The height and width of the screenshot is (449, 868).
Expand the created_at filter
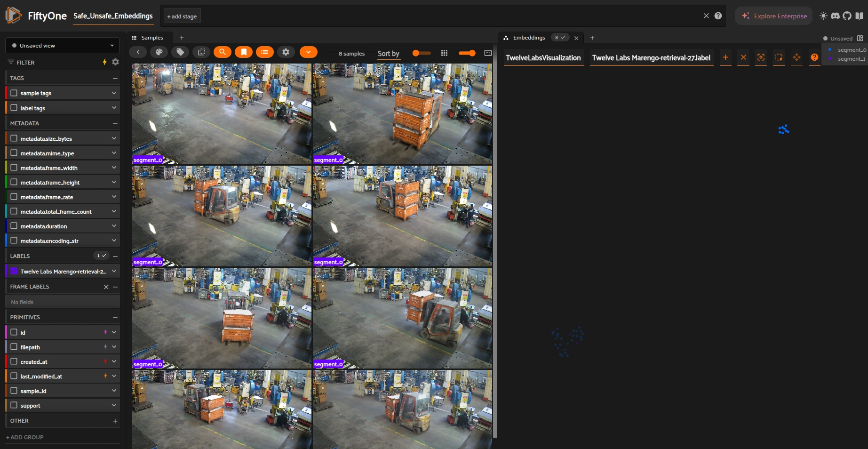click(114, 361)
